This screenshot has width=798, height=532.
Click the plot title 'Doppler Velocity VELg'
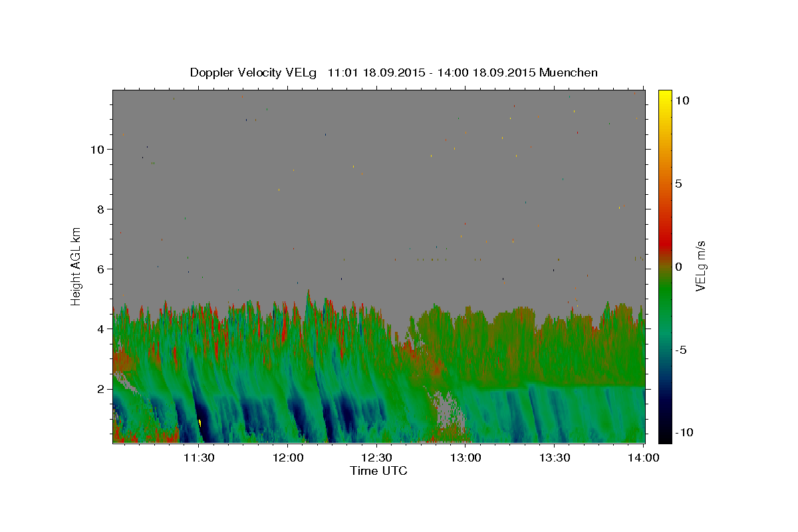255,72
